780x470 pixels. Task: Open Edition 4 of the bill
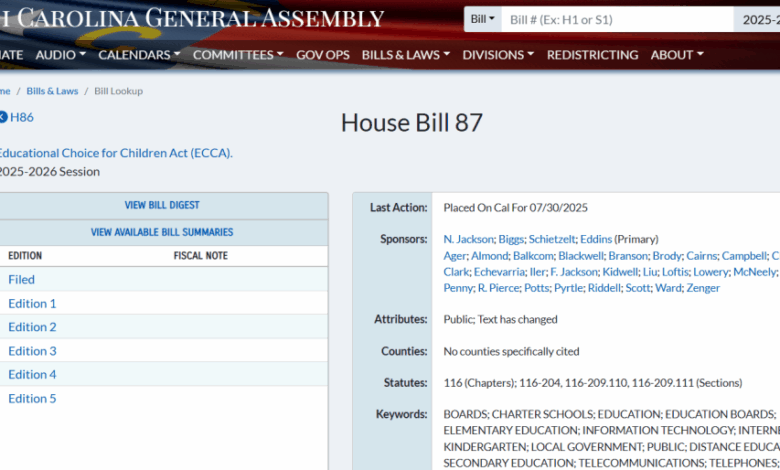(x=32, y=375)
